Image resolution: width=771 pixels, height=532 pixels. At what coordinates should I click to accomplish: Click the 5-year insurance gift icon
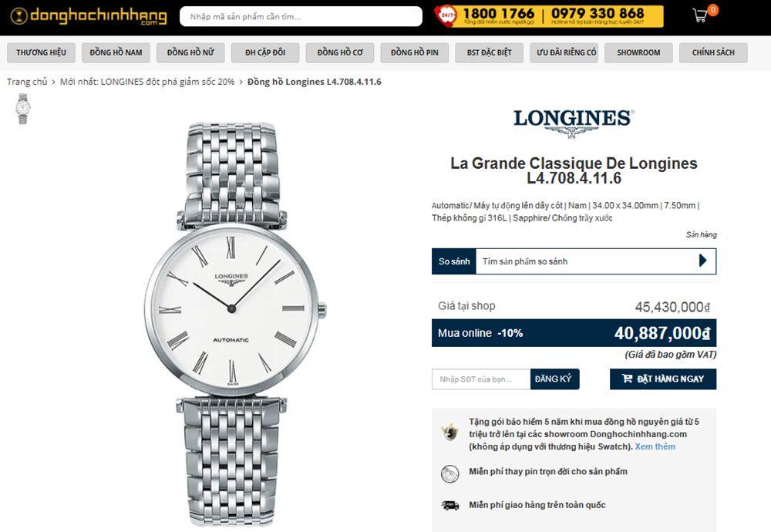click(x=449, y=433)
